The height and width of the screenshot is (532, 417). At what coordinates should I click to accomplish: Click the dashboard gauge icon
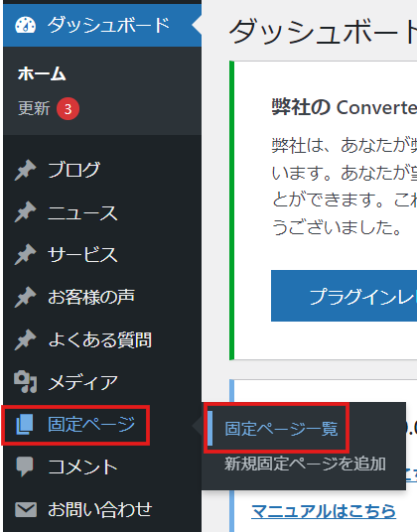pyautogui.click(x=26, y=25)
